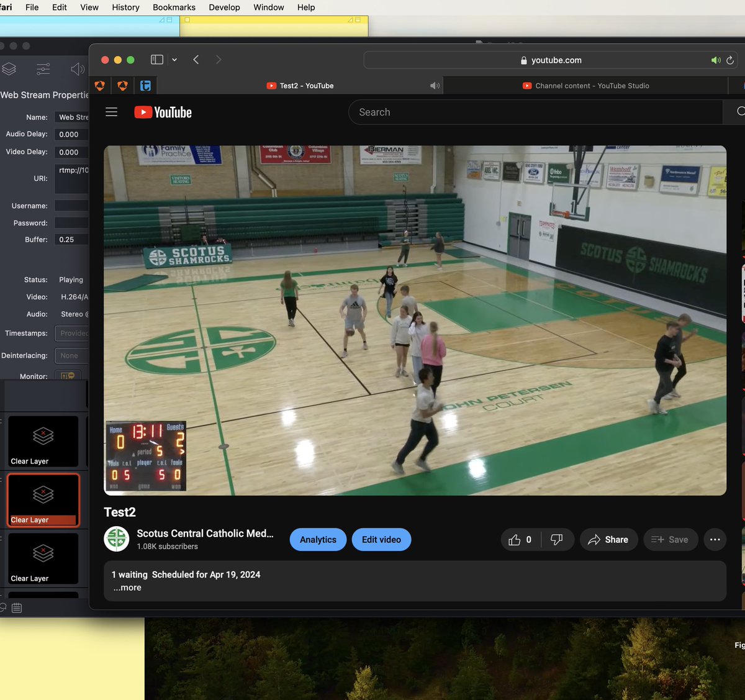Switch to Channel content - YouTube Studio tab
Screen dimensions: 745x700
(585, 86)
